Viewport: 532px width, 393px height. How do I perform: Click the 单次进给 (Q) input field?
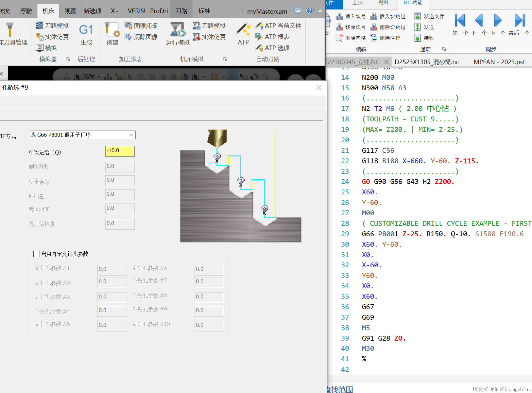pos(120,151)
